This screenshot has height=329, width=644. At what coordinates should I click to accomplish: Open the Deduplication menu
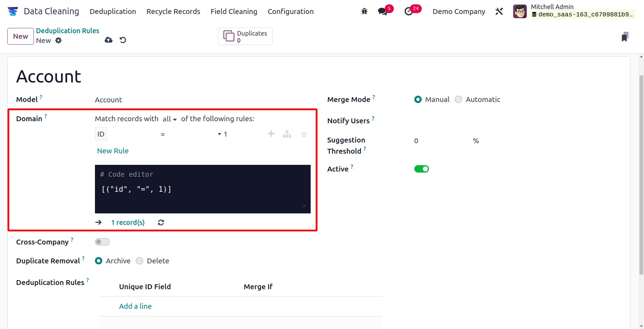point(113,12)
